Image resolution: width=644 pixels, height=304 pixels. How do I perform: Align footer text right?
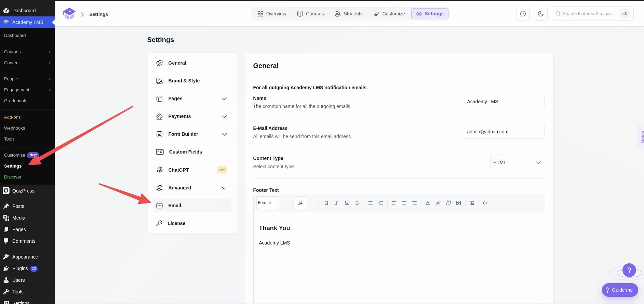coord(414,203)
